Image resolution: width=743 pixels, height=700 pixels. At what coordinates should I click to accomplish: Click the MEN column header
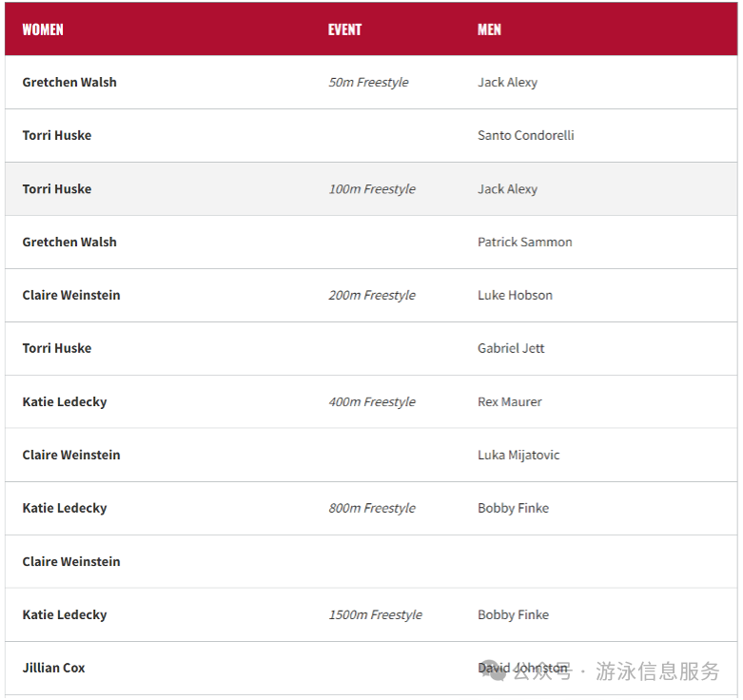[x=489, y=29]
